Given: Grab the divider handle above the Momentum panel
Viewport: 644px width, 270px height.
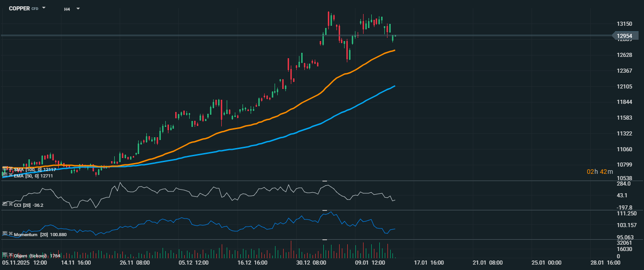Looking at the screenshot, I should [324, 210].
